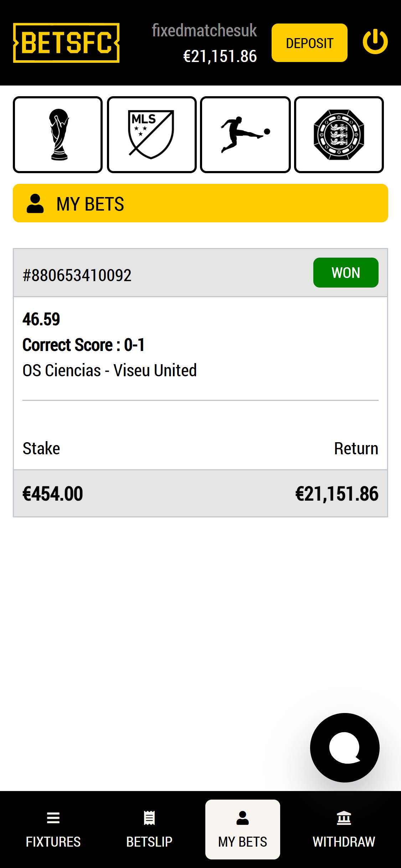Image resolution: width=401 pixels, height=868 pixels.
Task: Tap the Correct Score : 0-1 selection
Action: tap(83, 345)
